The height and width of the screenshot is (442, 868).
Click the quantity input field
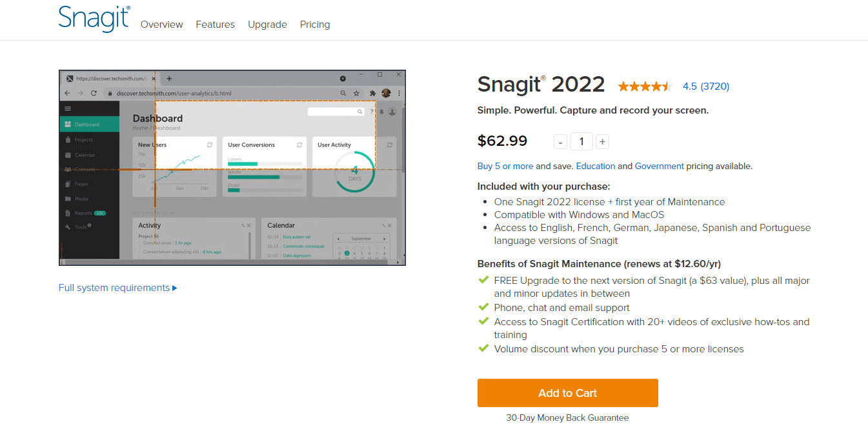click(x=581, y=141)
